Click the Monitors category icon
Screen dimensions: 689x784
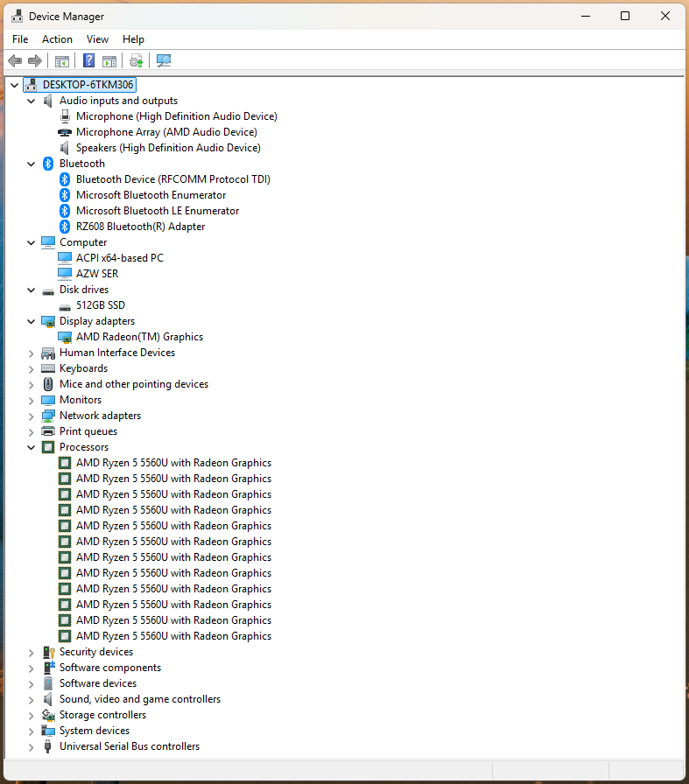[x=48, y=400]
